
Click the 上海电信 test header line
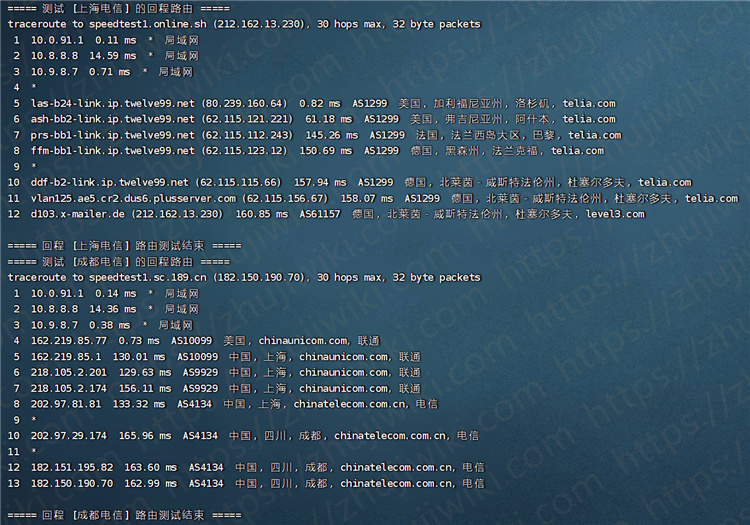(119, 8)
